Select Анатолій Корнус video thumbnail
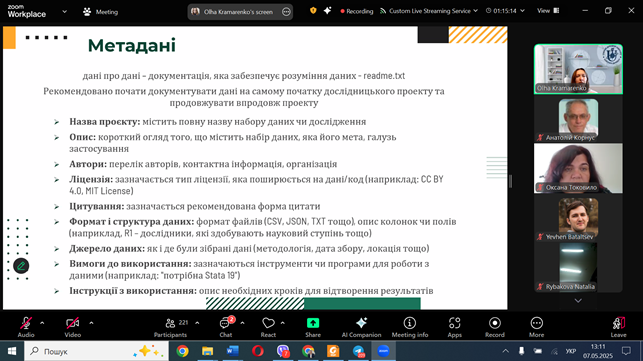The height and width of the screenshot is (361, 643). point(578,119)
